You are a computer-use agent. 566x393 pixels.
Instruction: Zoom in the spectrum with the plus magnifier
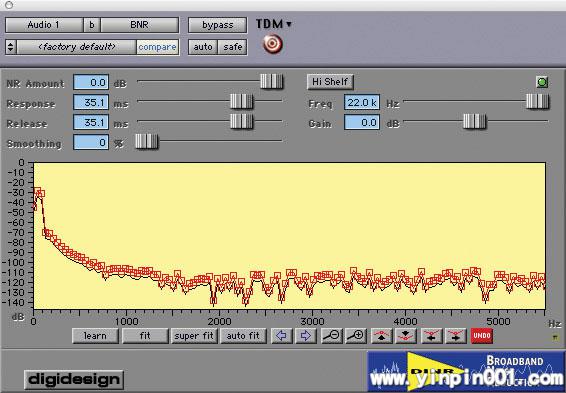click(x=356, y=336)
